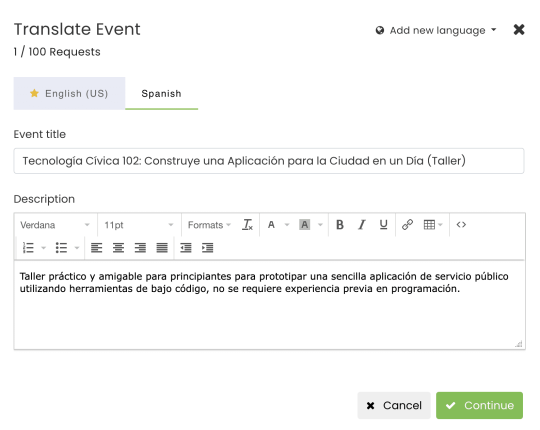Toggle Italic formatting button

[361, 225]
